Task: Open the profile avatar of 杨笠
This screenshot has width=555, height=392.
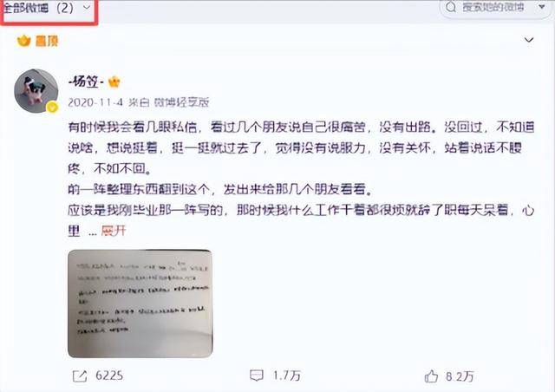Action: [x=36, y=91]
